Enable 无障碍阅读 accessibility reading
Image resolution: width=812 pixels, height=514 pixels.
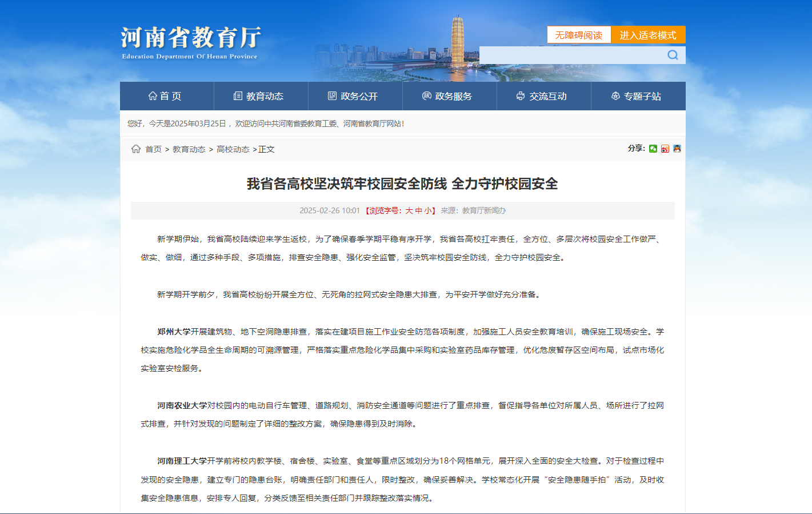(x=578, y=35)
